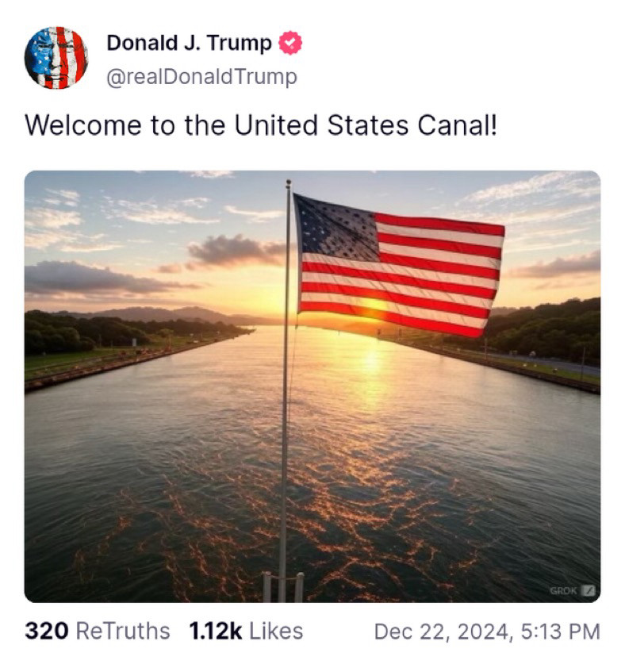Image resolution: width=625 pixels, height=672 pixels.
Task: Open the Donald J. Trump display name
Action: [x=189, y=44]
